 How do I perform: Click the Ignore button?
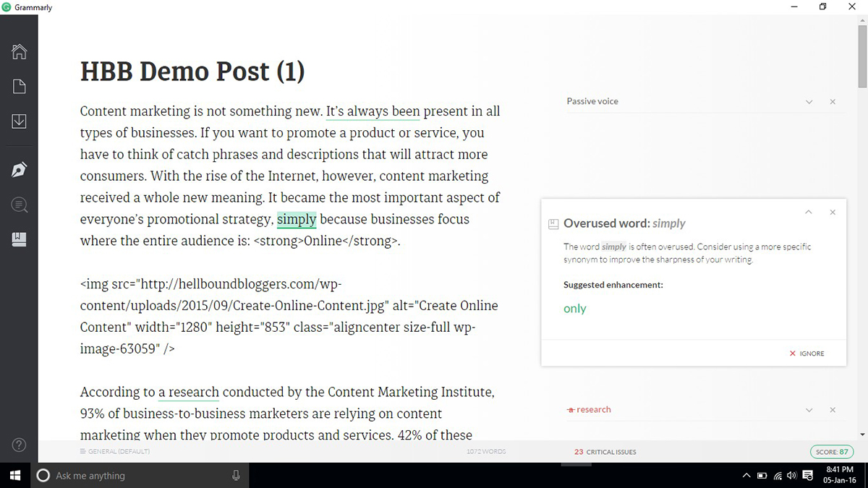(807, 354)
